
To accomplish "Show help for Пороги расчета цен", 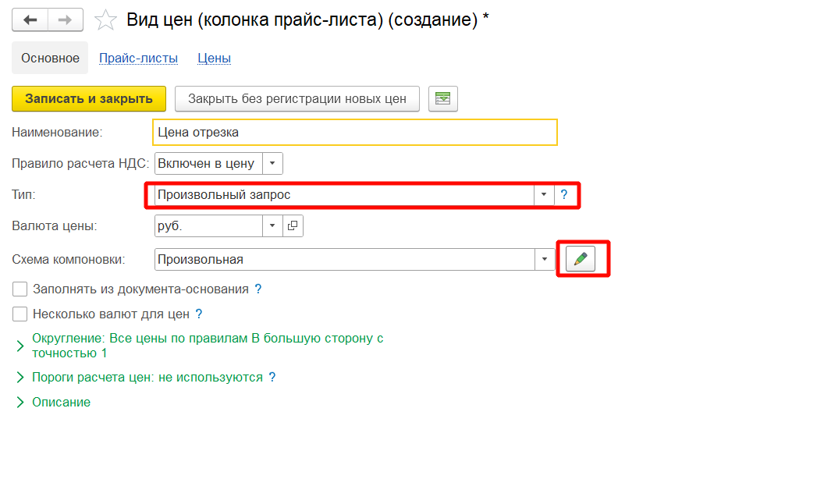I will point(272,378).
